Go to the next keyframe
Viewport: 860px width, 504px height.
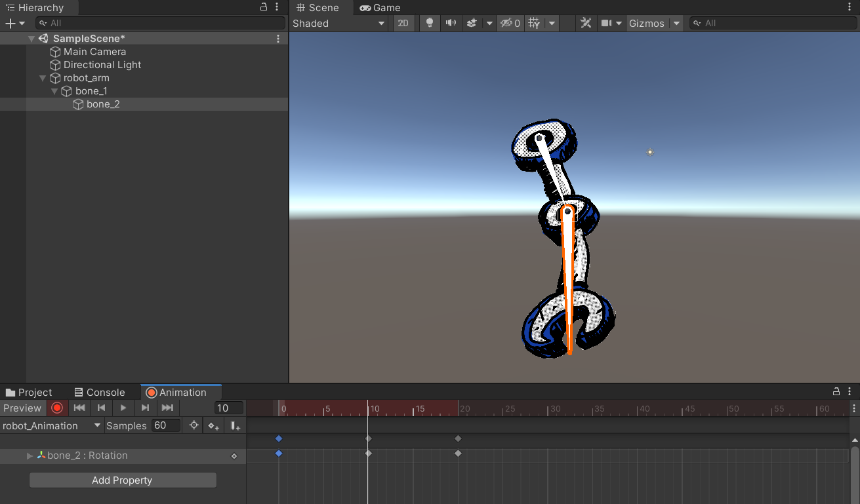pyautogui.click(x=145, y=408)
